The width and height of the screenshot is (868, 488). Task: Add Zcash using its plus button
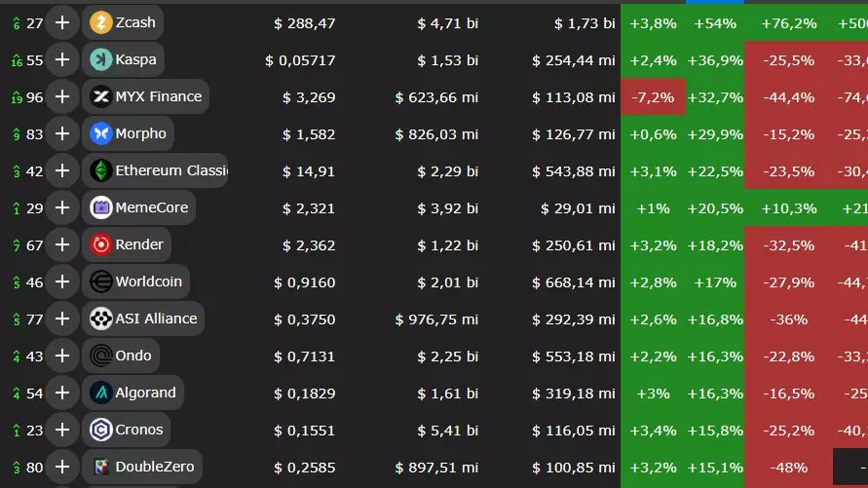tap(62, 22)
